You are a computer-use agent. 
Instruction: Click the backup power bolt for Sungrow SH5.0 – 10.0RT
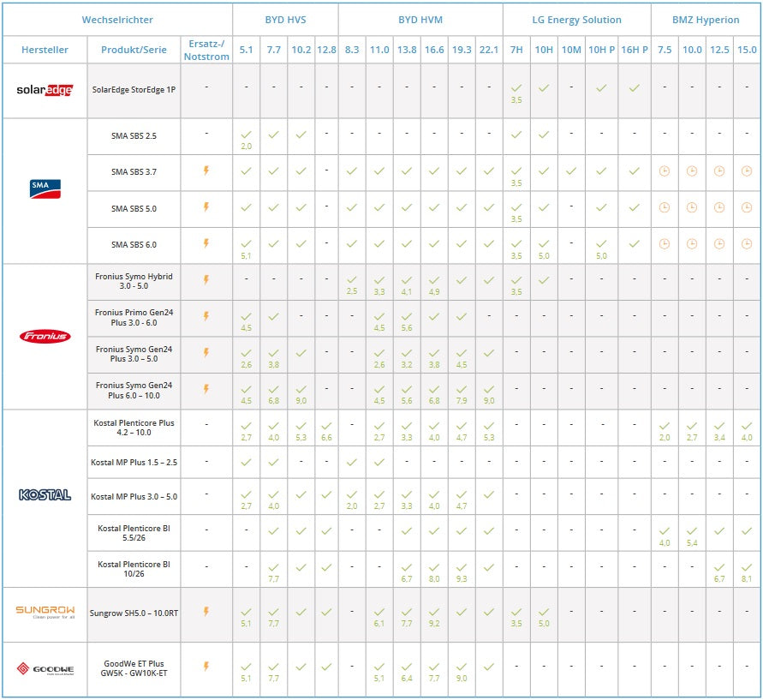pos(206,612)
